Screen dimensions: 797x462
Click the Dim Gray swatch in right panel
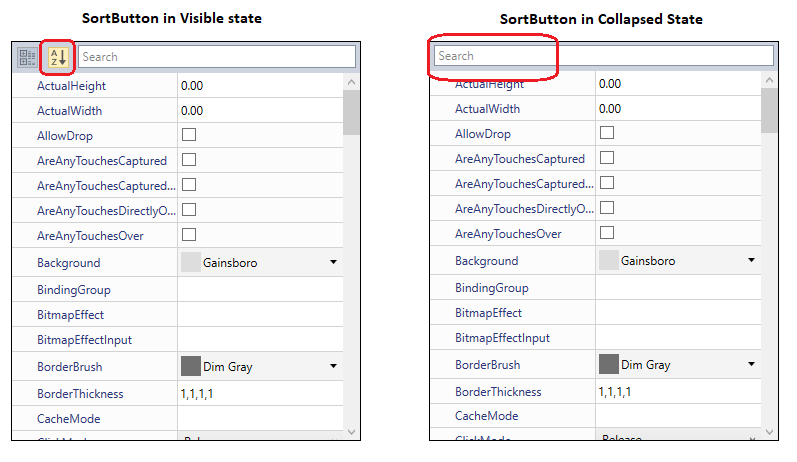[x=609, y=364]
